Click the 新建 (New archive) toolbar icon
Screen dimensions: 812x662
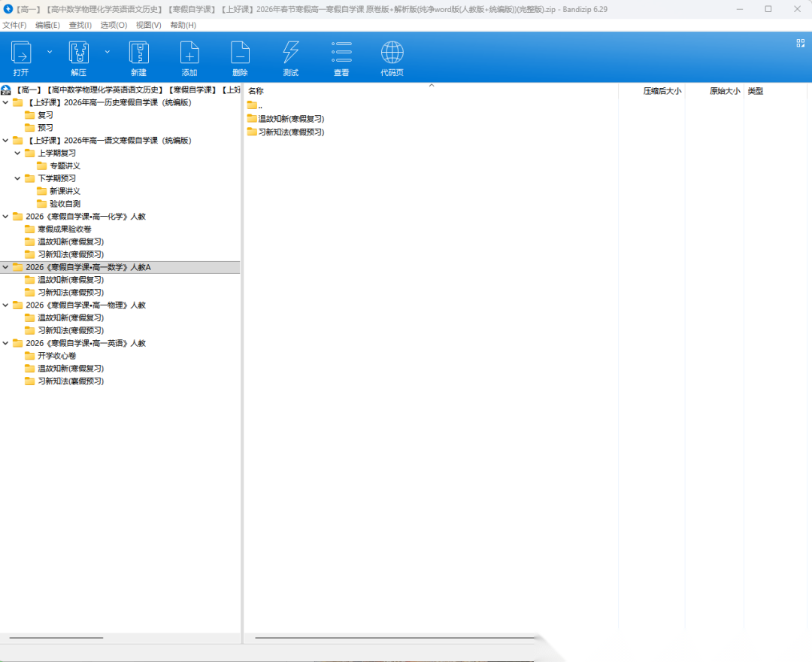(138, 53)
